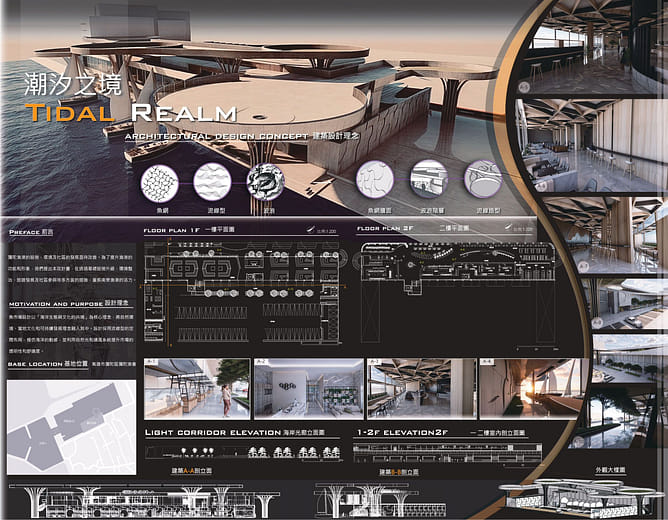Screen dimensions: 668x520
Task: Open the A-2 interior shop rendering
Action: coord(307,388)
